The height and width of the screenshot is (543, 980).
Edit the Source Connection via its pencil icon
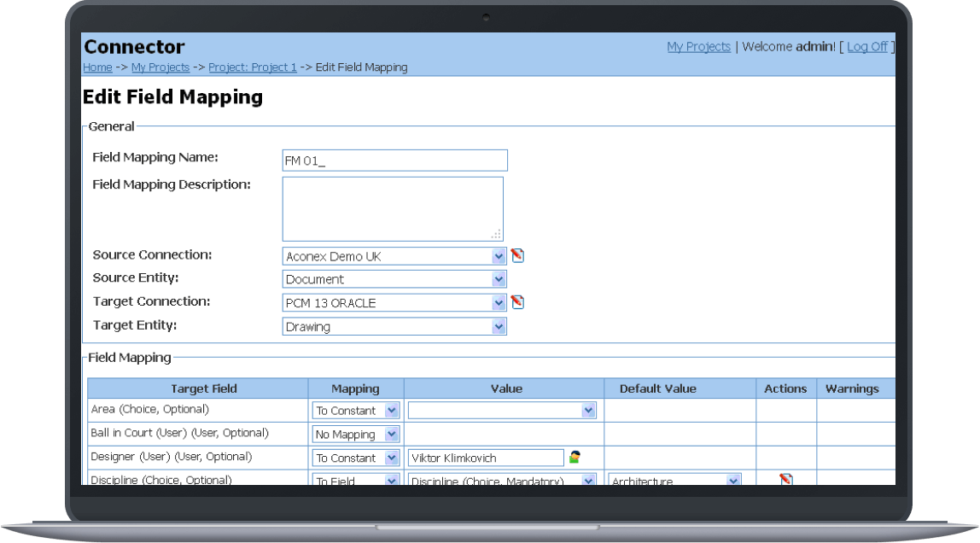[517, 255]
